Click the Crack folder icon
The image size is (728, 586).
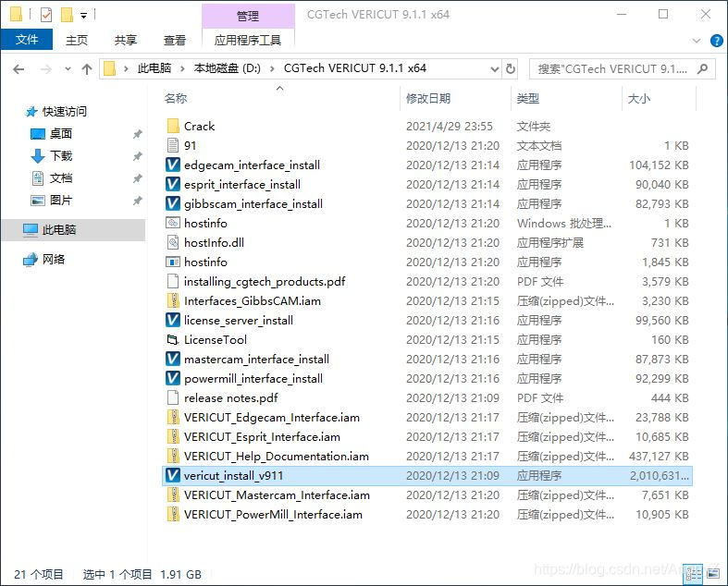tap(173, 127)
